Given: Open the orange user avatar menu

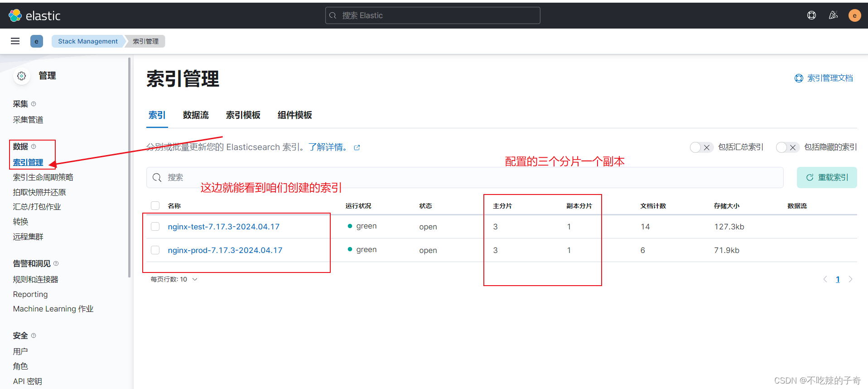Looking at the screenshot, I should click(854, 15).
